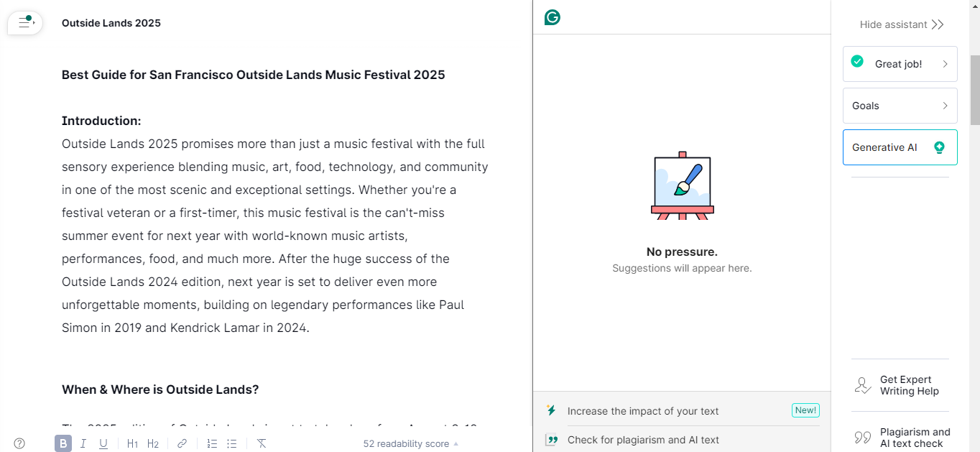Insert a link with the link icon
Viewport: 980px width, 452px height.
tap(182, 443)
